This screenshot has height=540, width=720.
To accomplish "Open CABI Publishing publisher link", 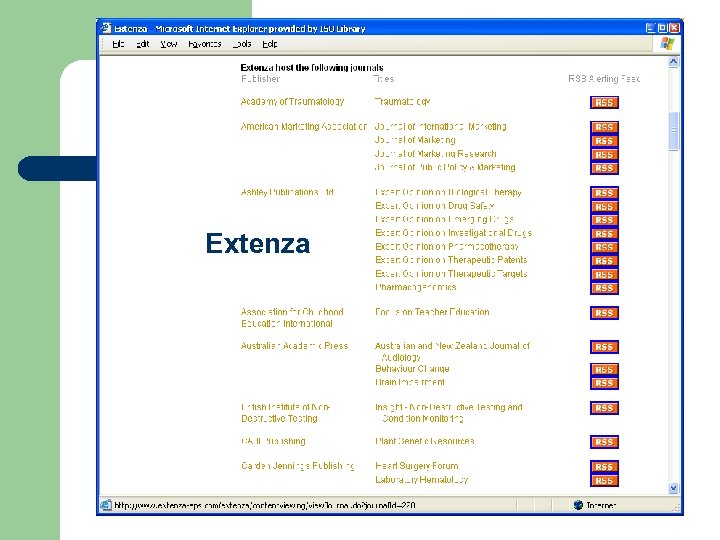I will (x=273, y=441).
